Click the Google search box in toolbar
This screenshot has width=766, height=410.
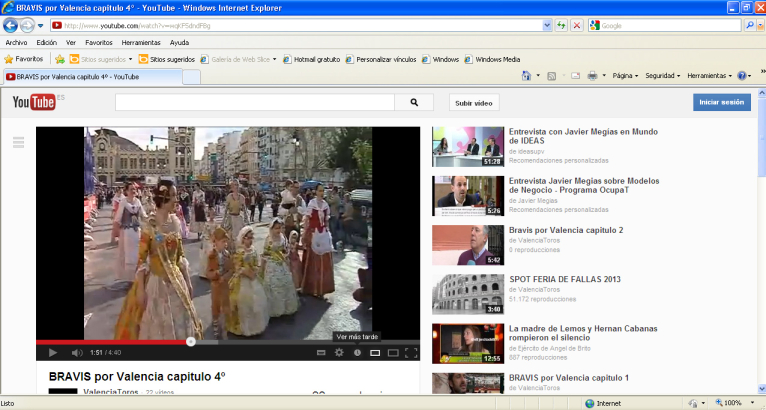[664, 25]
